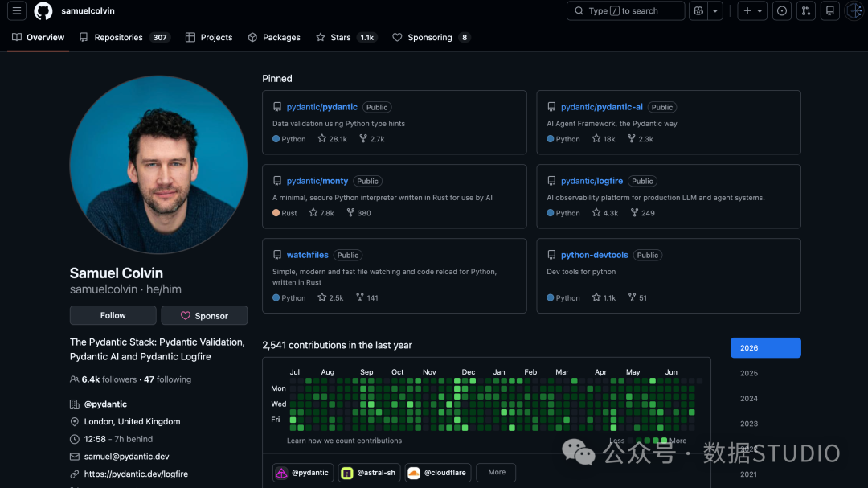
Task: Switch to the Sponsoring tab
Action: click(x=431, y=37)
